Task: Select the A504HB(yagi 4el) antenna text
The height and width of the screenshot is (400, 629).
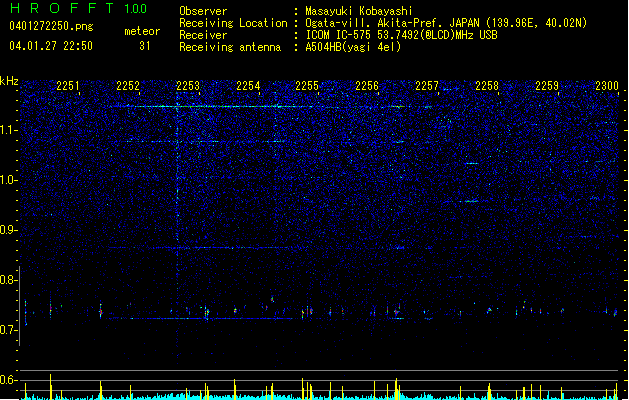Action: pos(353,47)
